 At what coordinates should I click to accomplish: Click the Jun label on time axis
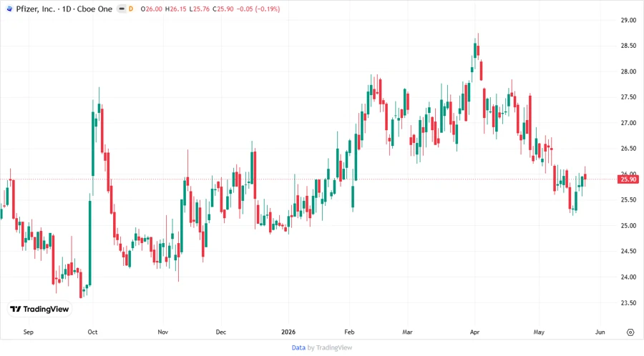tap(600, 332)
